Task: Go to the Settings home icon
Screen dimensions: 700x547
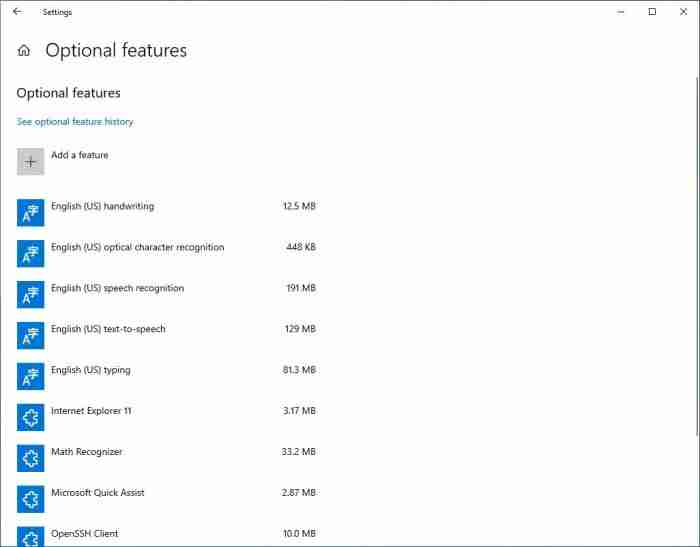Action: coord(24,51)
